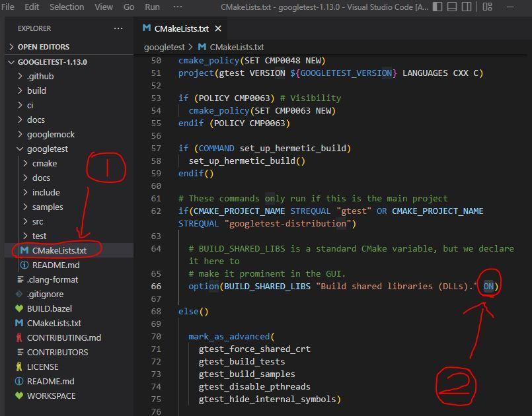
Task: Open the Edit menu
Action: tap(32, 7)
